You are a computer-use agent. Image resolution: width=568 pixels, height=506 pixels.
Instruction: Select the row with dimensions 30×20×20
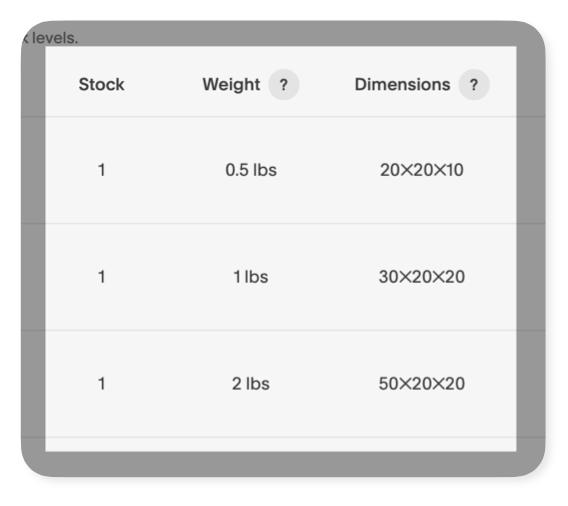(x=281, y=277)
